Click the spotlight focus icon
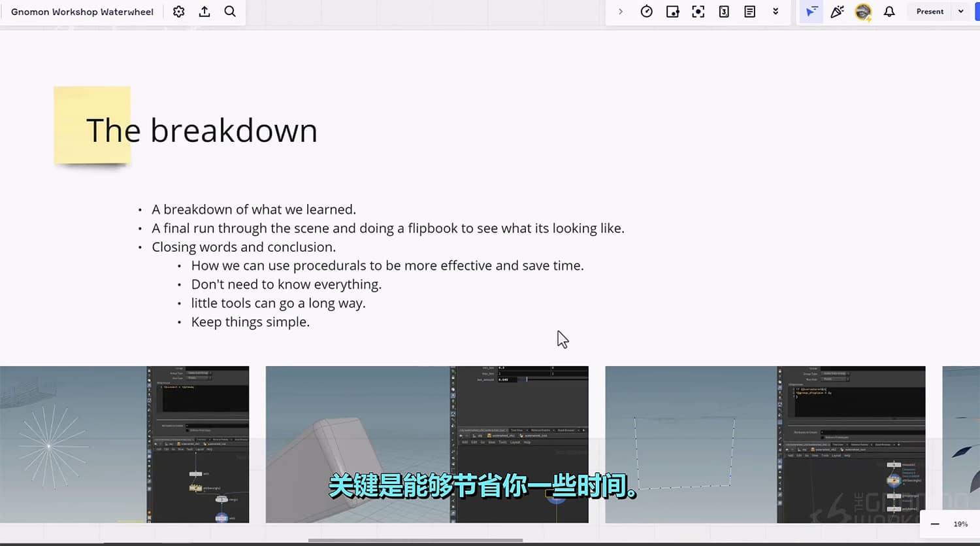Viewport: 980px width, 546px height. click(x=698, y=11)
